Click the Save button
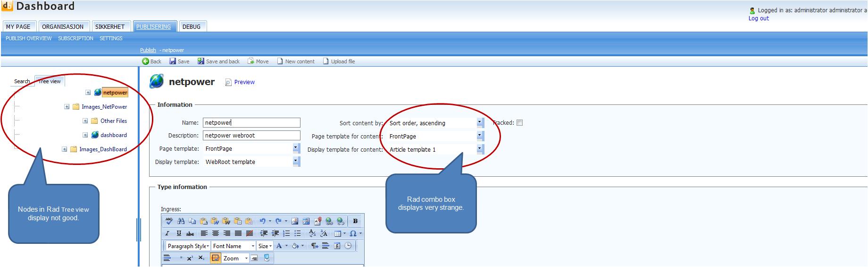This screenshot has height=267, width=868. [x=179, y=61]
